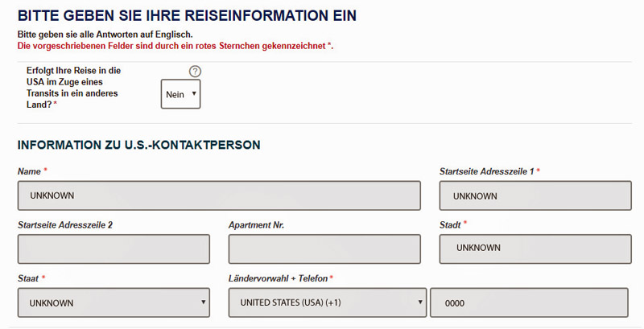Open the UNITED STATES (USA) (+1) country code dropdown
This screenshot has width=644, height=329.
327,303
